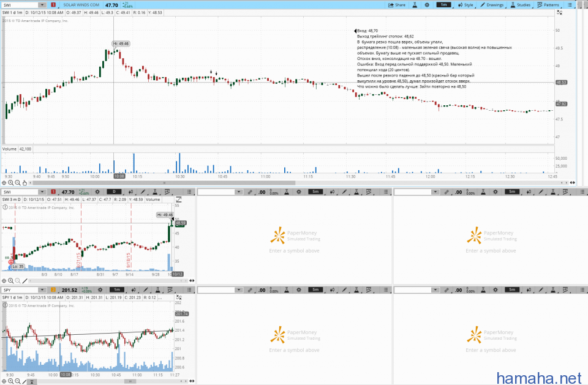The image size is (588, 385).
Task: Open the drawings pencil in the SPY chart toolbar
Action: tap(146, 290)
